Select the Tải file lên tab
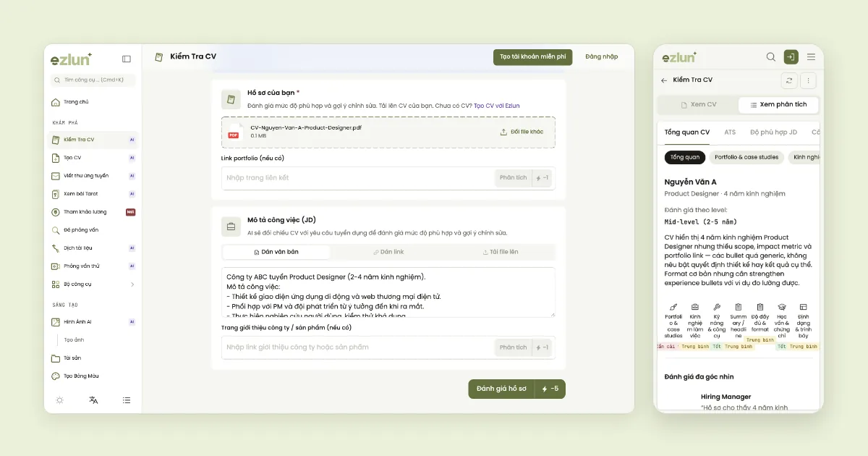The image size is (868, 456). (501, 252)
